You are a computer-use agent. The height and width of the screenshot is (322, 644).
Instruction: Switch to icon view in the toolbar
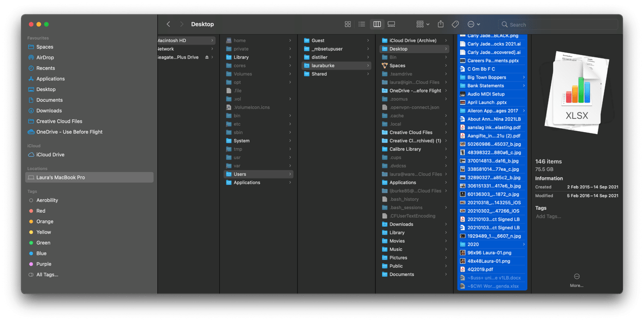(347, 24)
